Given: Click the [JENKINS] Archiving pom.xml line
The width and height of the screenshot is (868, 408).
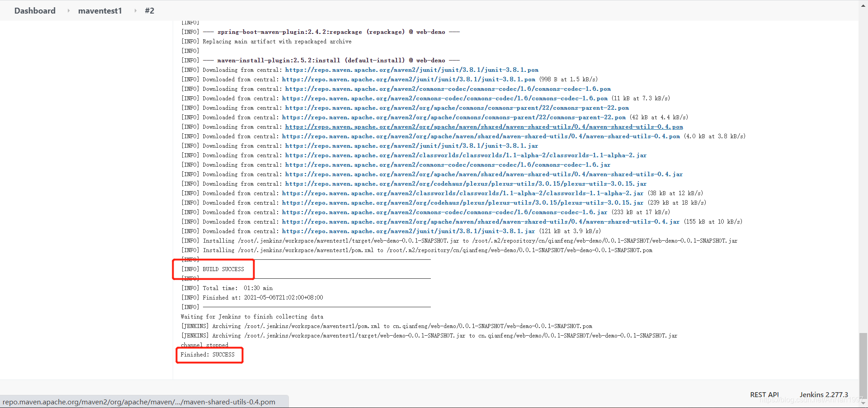Looking at the screenshot, I should [387, 326].
